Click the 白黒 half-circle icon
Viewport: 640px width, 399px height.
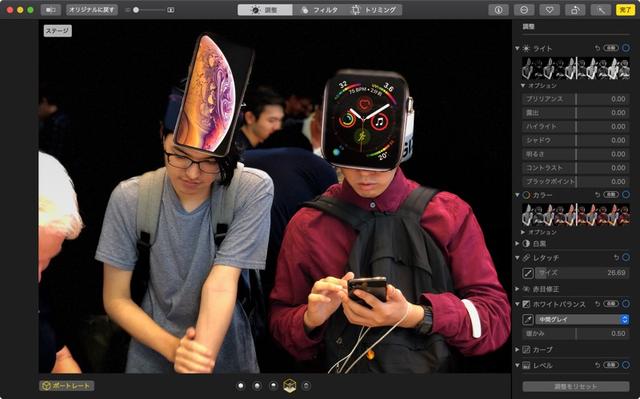click(x=526, y=244)
